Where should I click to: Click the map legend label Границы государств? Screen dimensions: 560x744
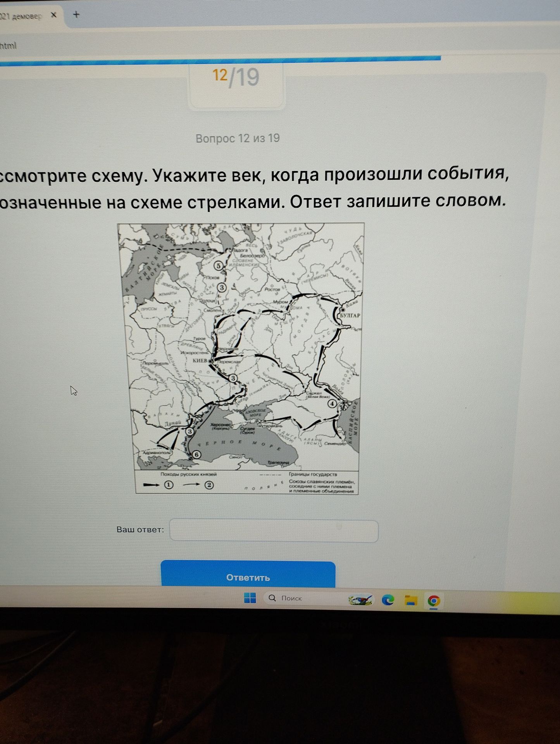(x=313, y=474)
